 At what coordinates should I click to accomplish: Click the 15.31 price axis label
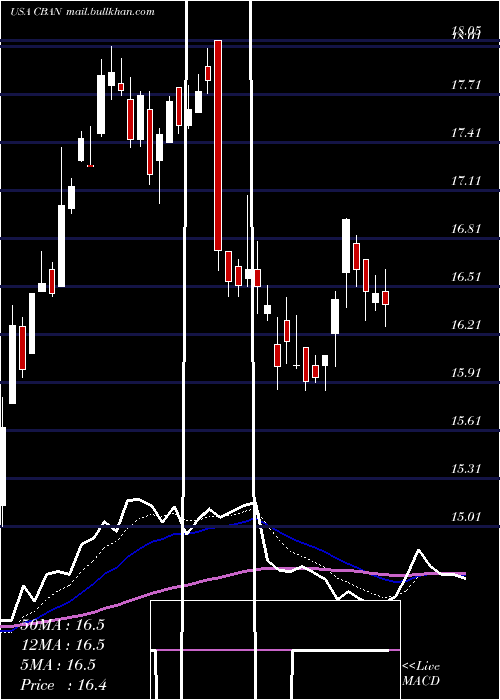(466, 469)
